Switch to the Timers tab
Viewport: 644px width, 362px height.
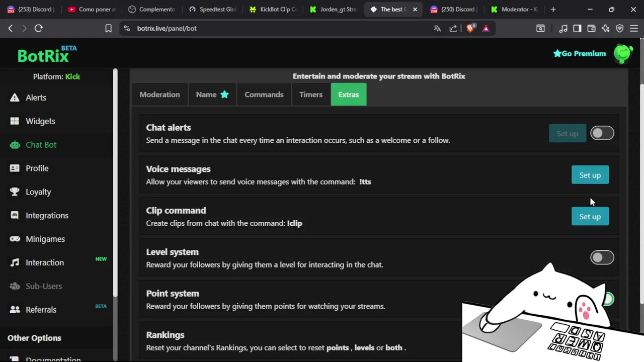click(311, 95)
